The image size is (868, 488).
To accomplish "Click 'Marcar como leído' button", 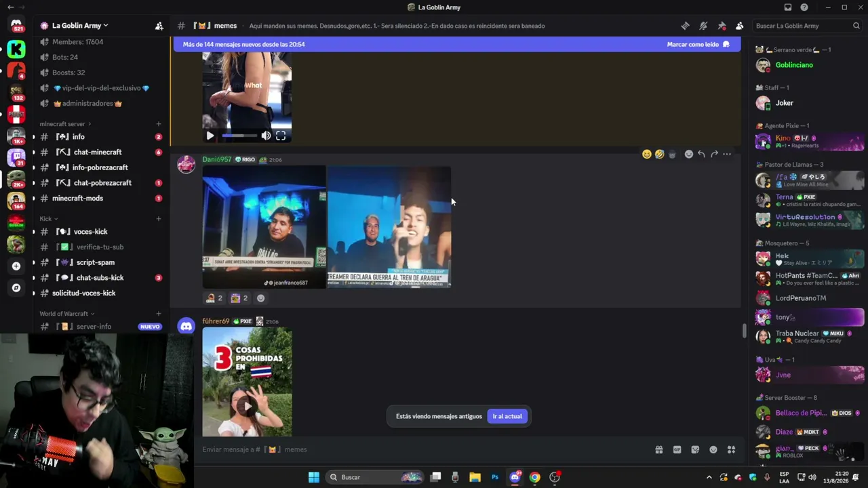I will coord(698,45).
